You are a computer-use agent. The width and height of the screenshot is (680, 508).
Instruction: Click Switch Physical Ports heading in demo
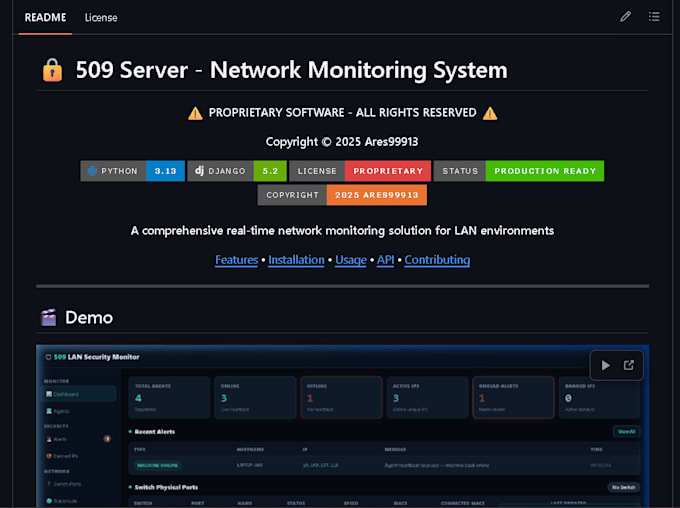[x=166, y=487]
